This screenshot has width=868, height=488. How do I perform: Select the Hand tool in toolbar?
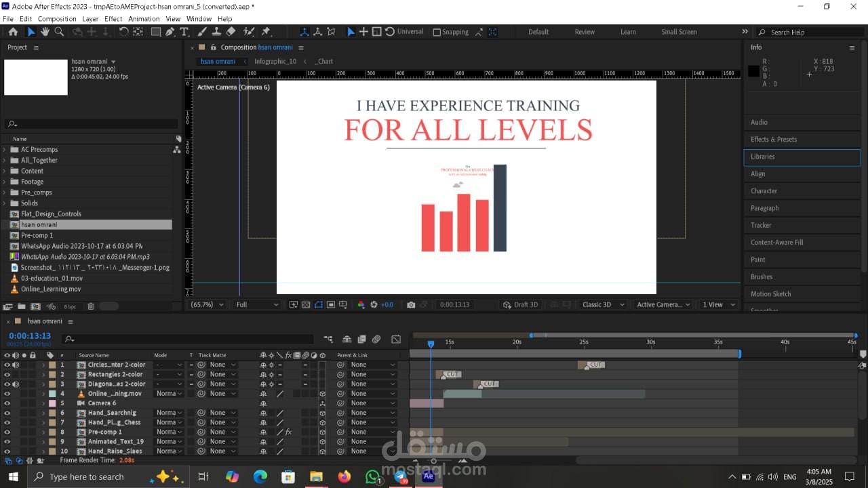click(x=45, y=32)
